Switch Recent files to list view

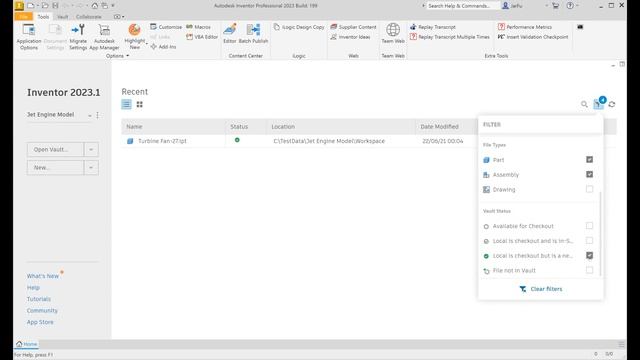127,104
